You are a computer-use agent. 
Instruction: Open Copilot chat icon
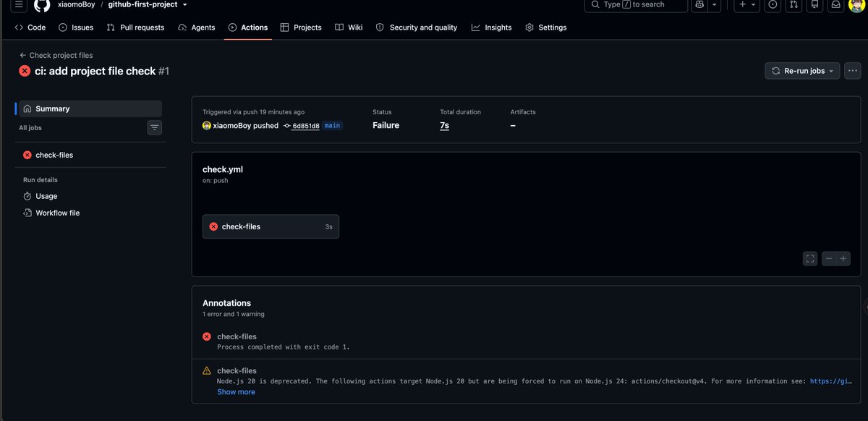(x=699, y=5)
